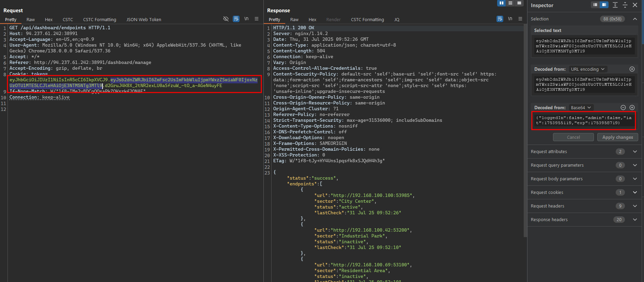This screenshot has height=282, width=644.
Task: Open the Base64 decoding dropdown
Action: (x=581, y=107)
